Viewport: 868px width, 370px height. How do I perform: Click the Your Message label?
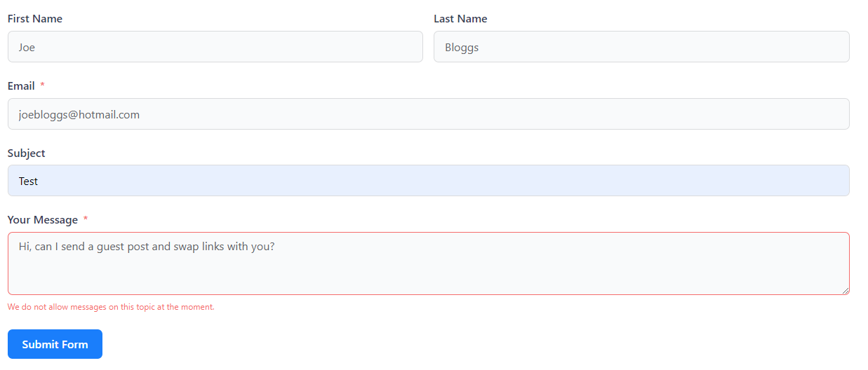43,220
